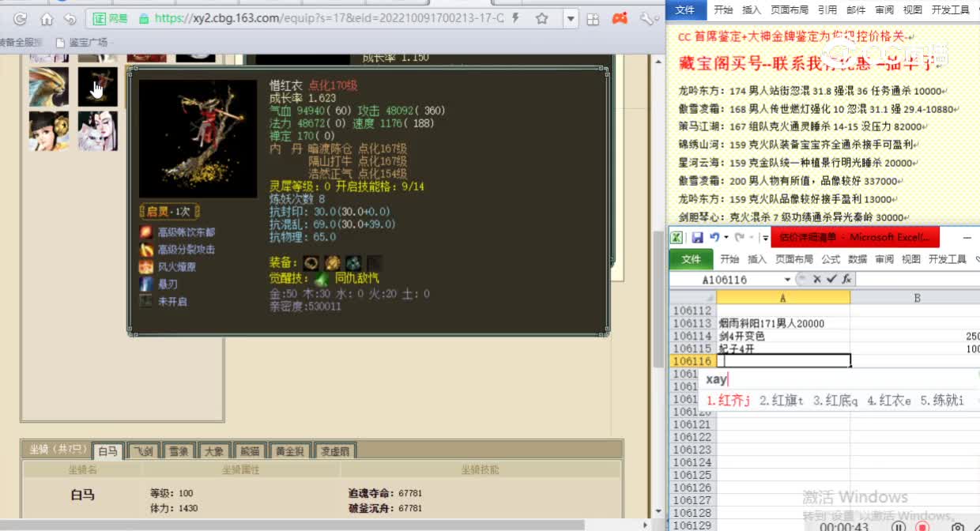Switch to the 大象 mount tab
The image size is (980, 531).
pyautogui.click(x=213, y=451)
